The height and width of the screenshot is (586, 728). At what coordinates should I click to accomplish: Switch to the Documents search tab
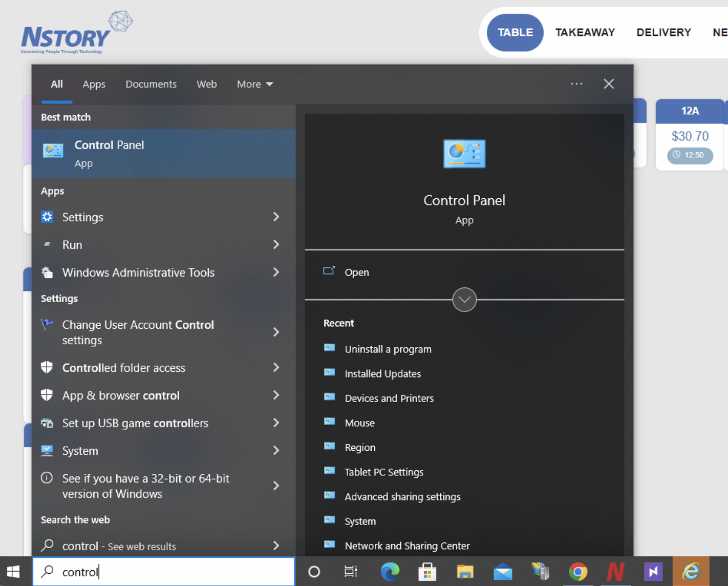click(x=151, y=84)
